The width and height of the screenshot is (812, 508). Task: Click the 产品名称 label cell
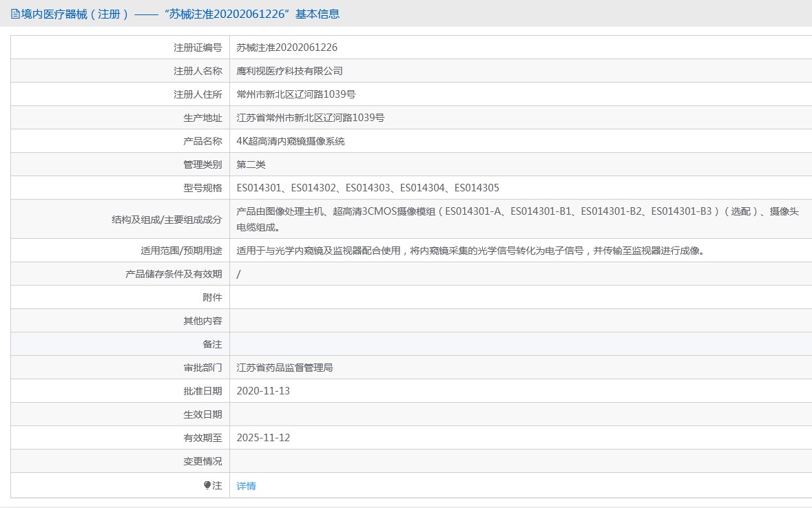pos(120,141)
